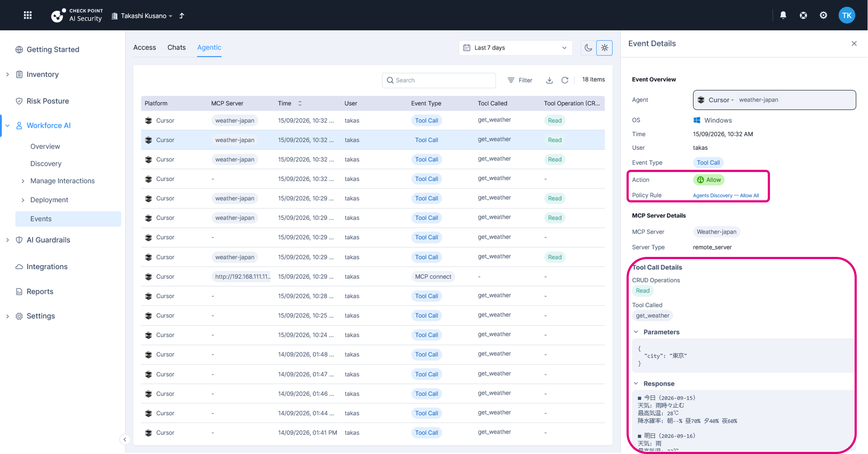The height and width of the screenshot is (454, 868).
Task: Select the Agentic tab
Action: click(209, 47)
